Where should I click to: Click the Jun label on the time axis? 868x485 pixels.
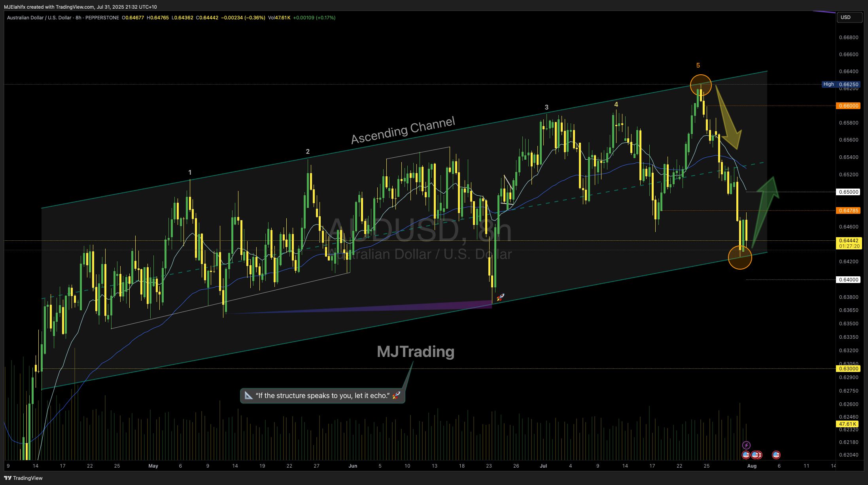[353, 466]
